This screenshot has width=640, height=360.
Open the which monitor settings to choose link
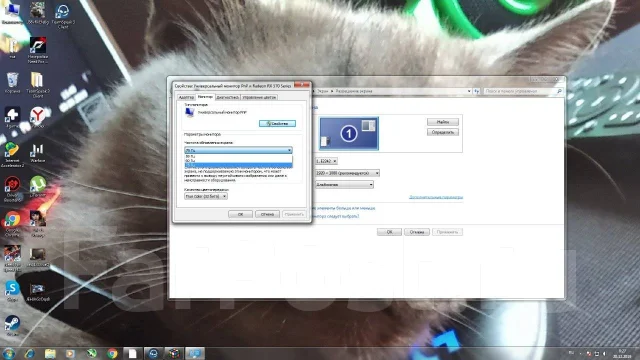tap(336, 216)
